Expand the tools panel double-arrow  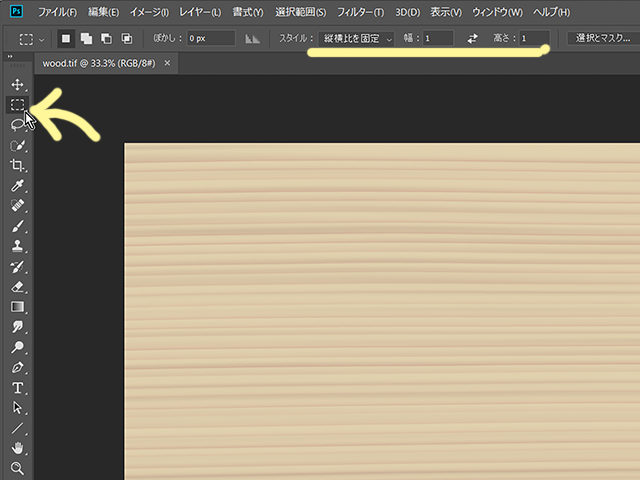[x=10, y=56]
